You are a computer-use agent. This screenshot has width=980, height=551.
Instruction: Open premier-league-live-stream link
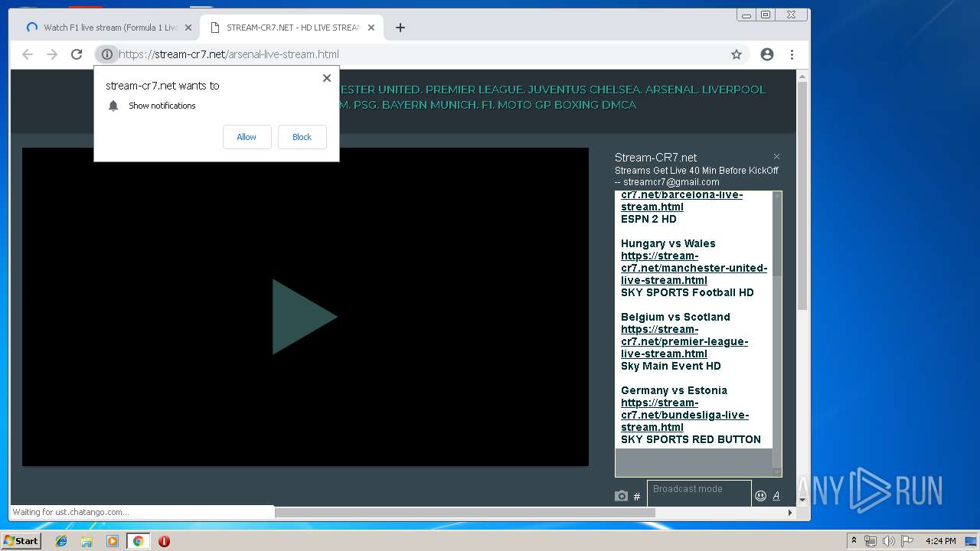point(684,341)
